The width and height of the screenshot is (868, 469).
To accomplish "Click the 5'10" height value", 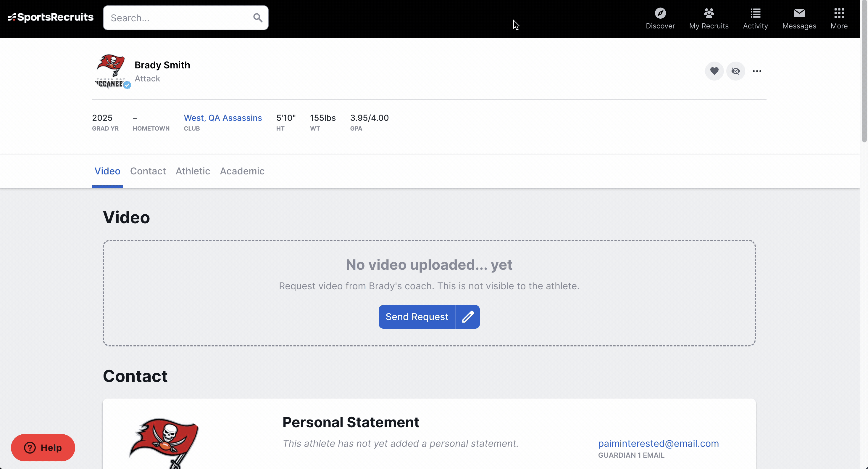I will tap(286, 118).
